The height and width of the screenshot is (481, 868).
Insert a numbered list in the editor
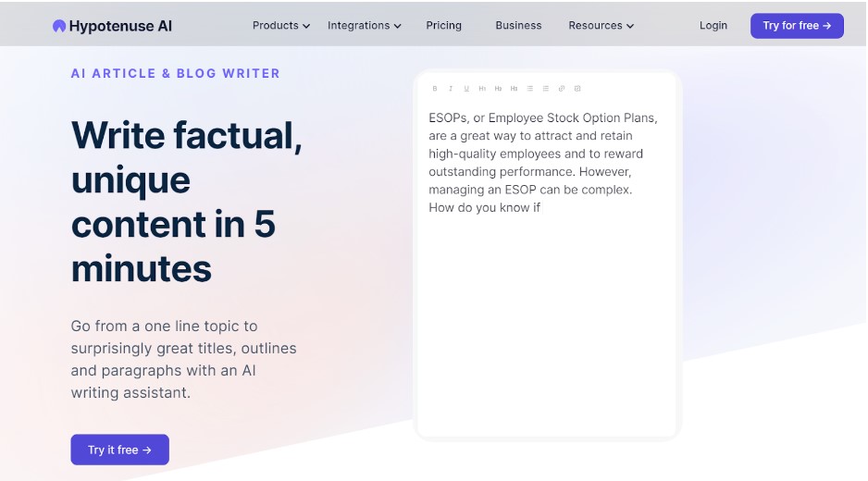pyautogui.click(x=546, y=89)
